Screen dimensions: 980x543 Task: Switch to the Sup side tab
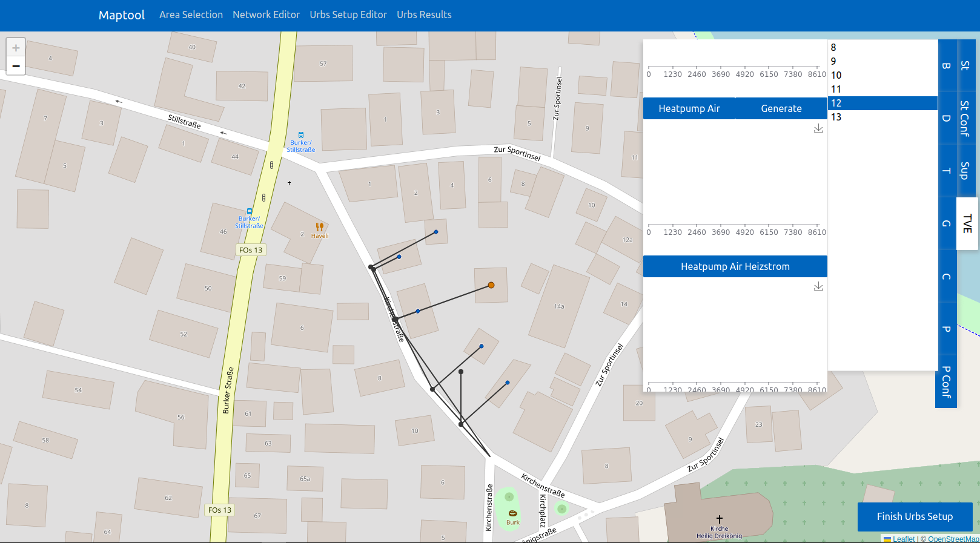(965, 171)
